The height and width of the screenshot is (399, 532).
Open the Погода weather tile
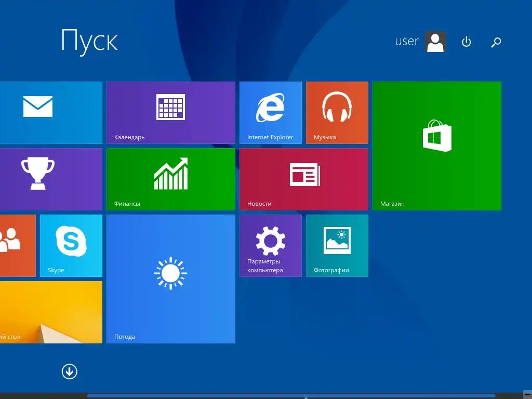170,279
